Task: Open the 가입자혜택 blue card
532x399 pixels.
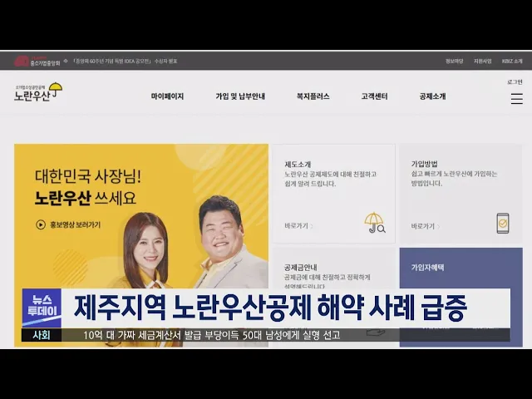Action: [461, 297]
